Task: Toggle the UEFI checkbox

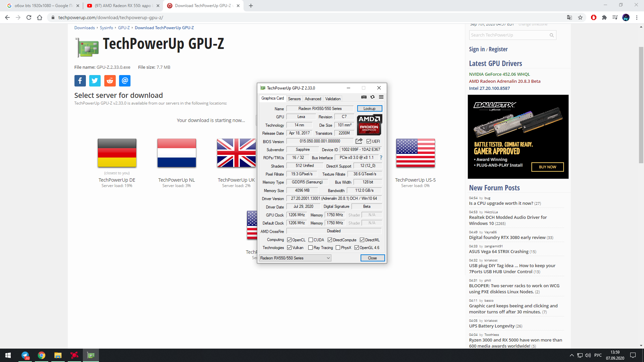Action: click(369, 141)
